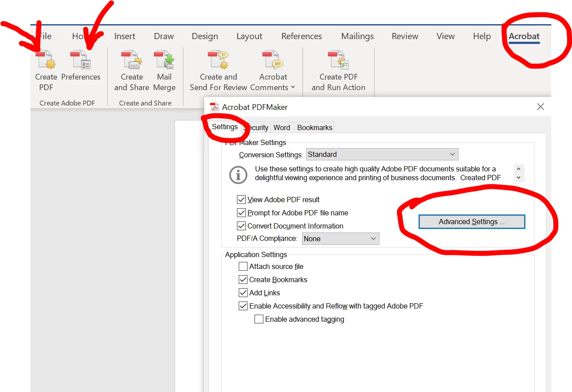
Task: Click Create and Send For Review
Action: (x=219, y=71)
